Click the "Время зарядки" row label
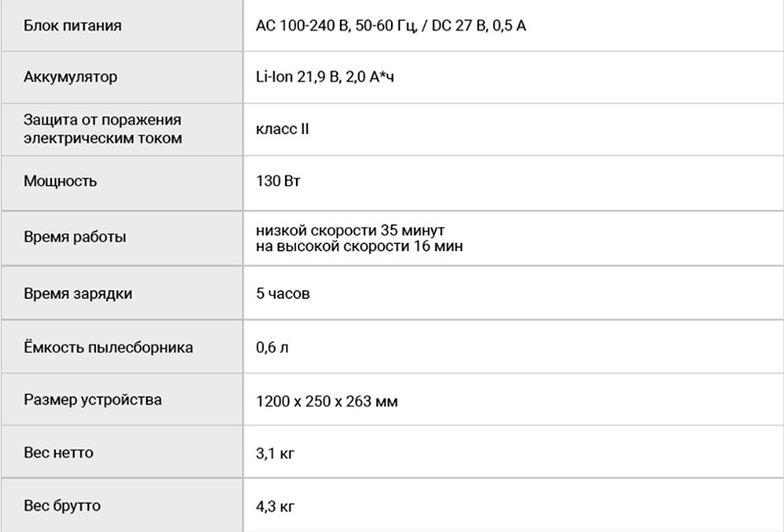Image resolution: width=784 pixels, height=532 pixels. tap(77, 293)
